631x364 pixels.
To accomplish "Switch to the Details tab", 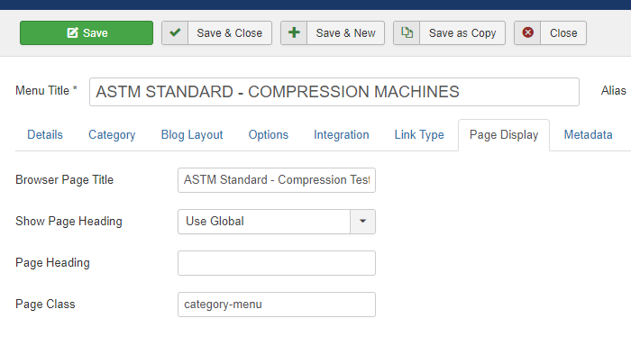I will click(x=45, y=135).
